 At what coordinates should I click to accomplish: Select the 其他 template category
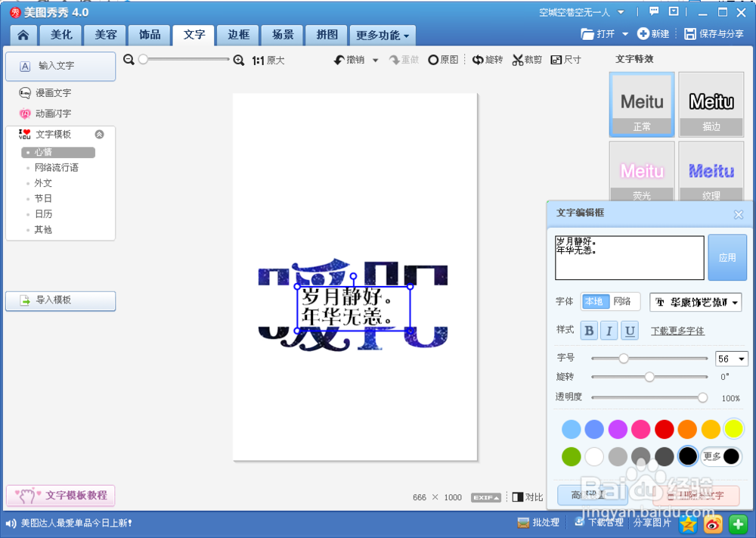(x=43, y=229)
